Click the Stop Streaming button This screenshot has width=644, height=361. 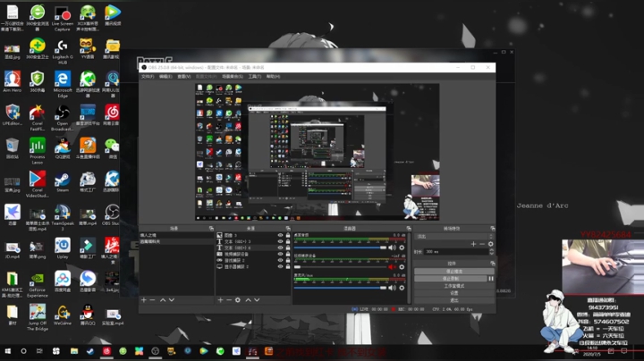[x=453, y=272]
